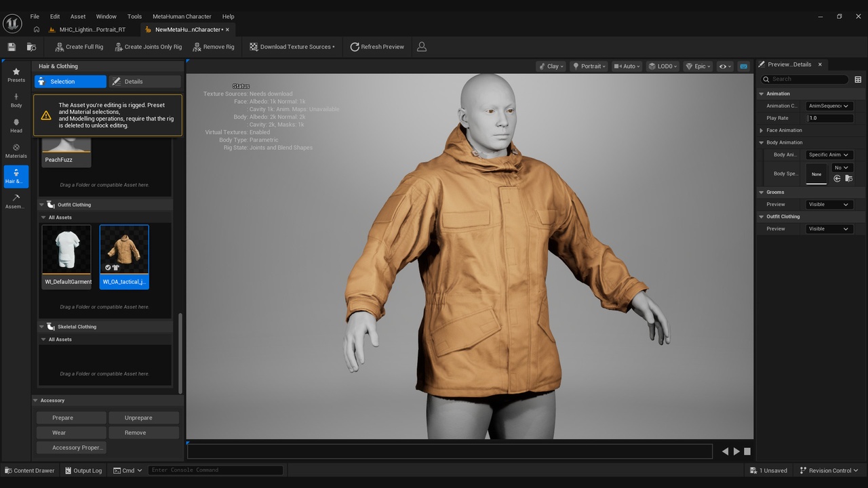This screenshot has height=488, width=868.
Task: Click the Accessory Properties button
Action: (71, 447)
